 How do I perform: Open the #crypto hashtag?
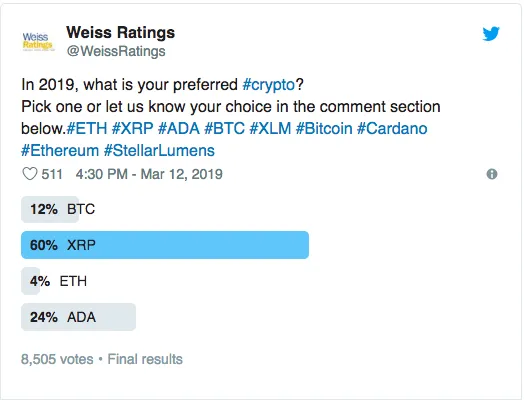point(269,85)
